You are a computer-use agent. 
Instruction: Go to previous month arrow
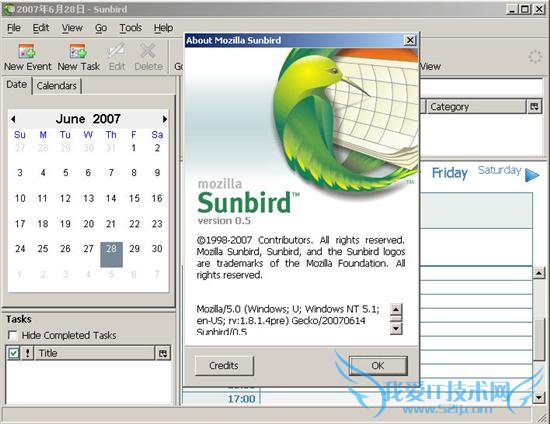13,119
